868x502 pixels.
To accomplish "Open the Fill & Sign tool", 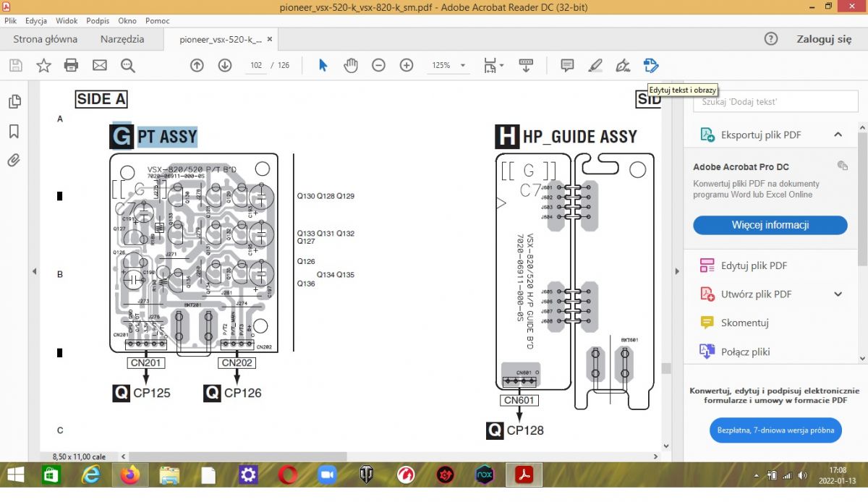I will [623, 65].
